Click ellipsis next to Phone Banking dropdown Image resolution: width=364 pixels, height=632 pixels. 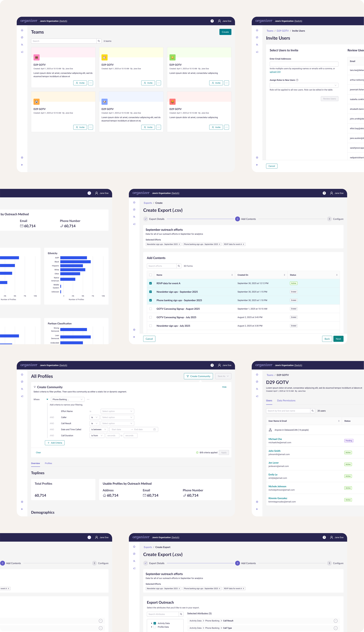pyautogui.click(x=88, y=399)
